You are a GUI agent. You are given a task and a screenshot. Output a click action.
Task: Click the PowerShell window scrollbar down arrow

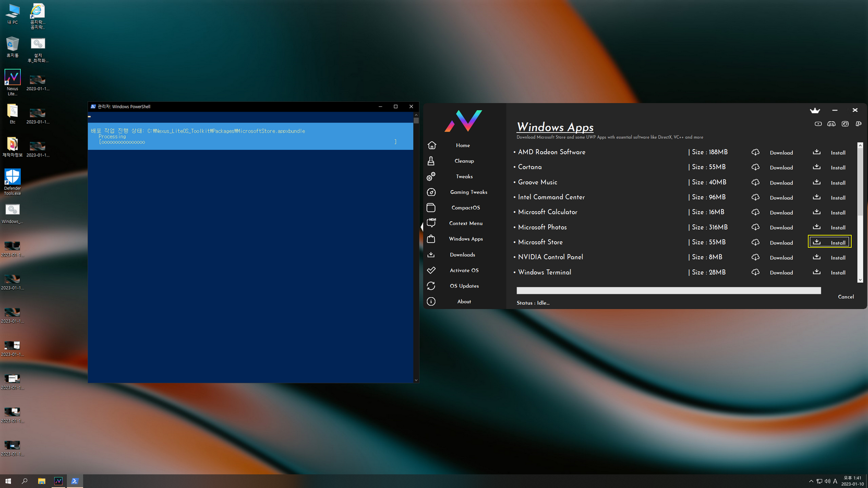point(416,380)
